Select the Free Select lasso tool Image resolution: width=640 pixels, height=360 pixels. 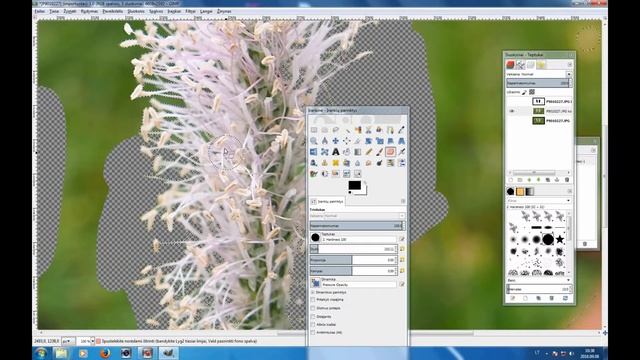click(x=336, y=130)
